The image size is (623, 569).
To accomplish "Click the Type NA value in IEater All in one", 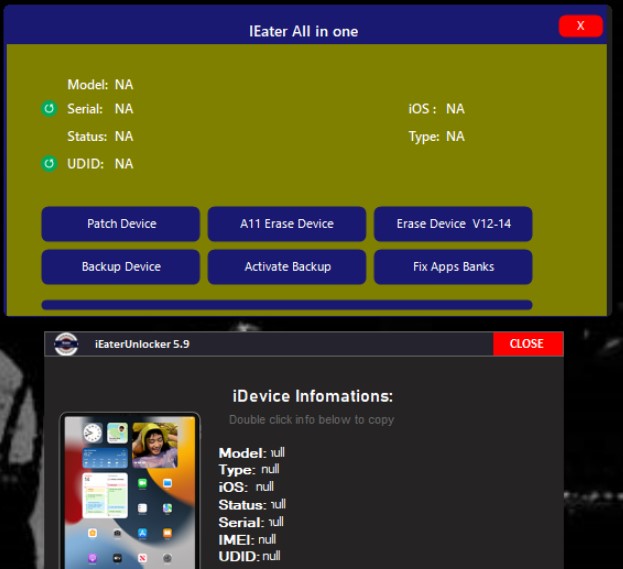I will [x=455, y=136].
